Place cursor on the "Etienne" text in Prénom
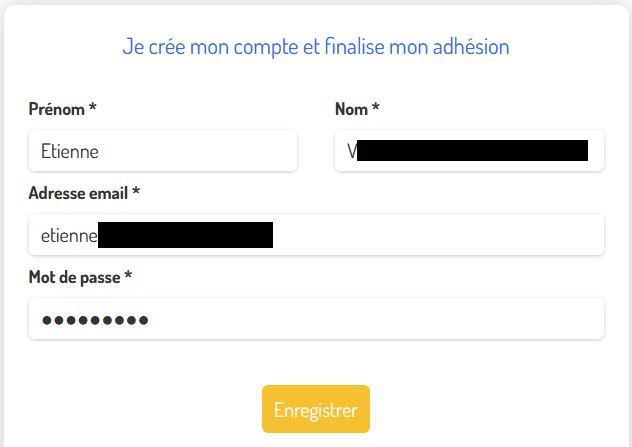 pos(69,151)
